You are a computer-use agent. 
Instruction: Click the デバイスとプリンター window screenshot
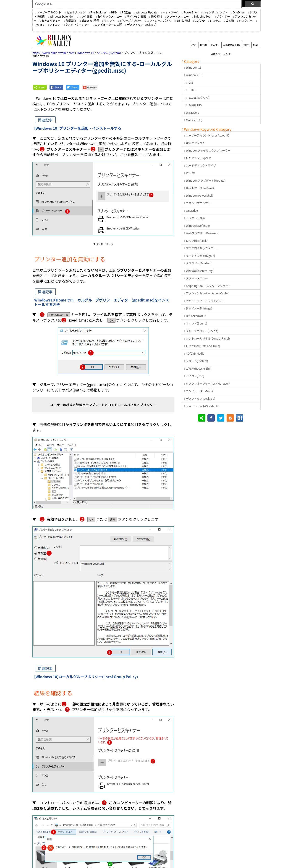pos(103,842)
